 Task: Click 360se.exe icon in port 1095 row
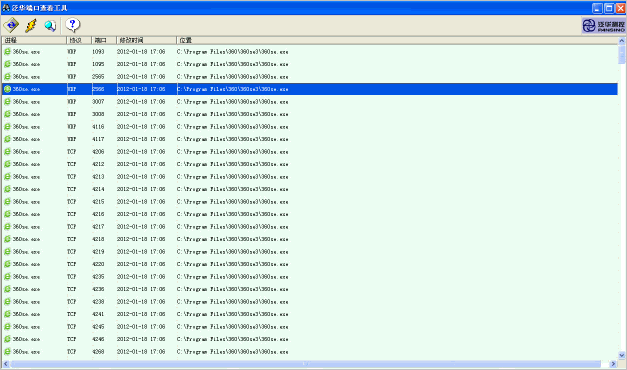[x=7, y=64]
